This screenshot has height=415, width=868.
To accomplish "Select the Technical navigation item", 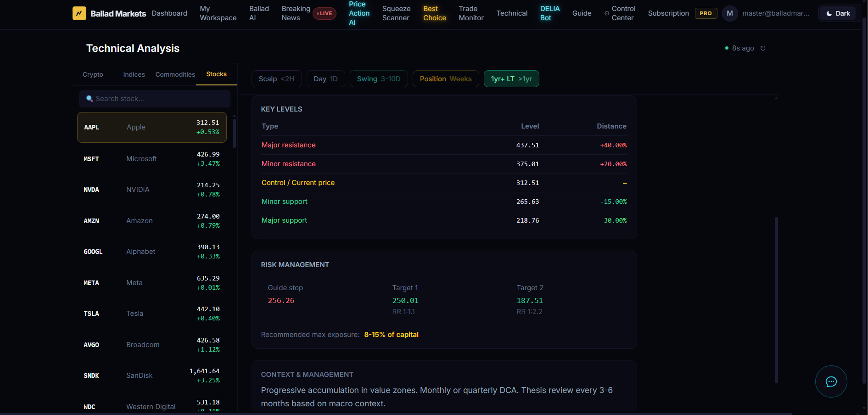I will [512, 13].
